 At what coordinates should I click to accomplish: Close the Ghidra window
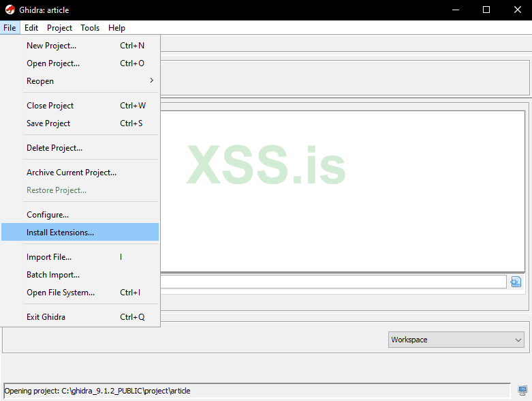[518, 10]
